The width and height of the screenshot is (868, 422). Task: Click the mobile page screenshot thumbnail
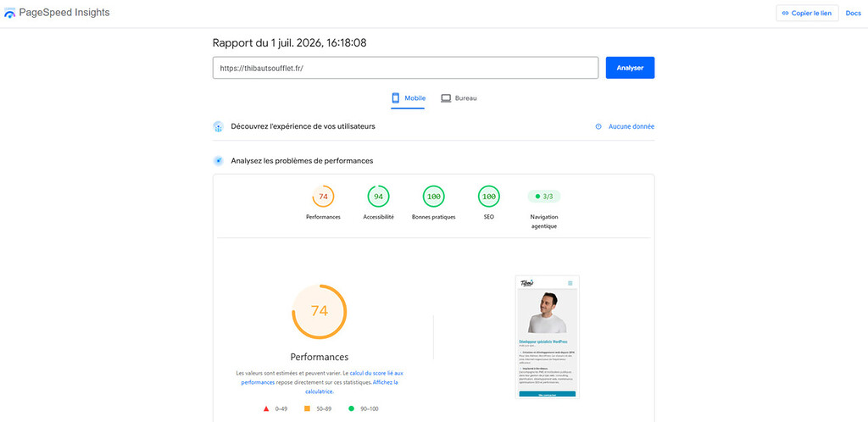548,336
